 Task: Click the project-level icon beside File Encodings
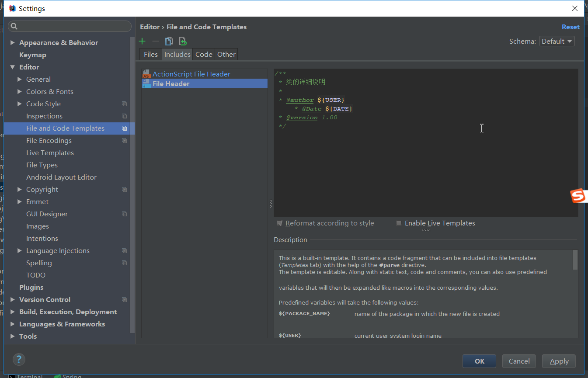[x=124, y=141]
